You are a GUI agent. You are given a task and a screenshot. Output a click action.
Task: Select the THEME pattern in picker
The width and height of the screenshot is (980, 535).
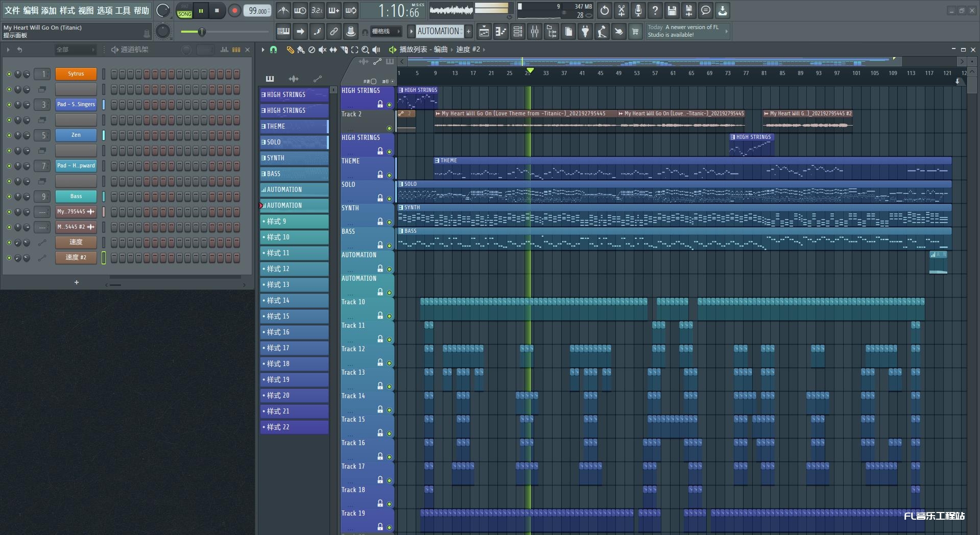[294, 126]
